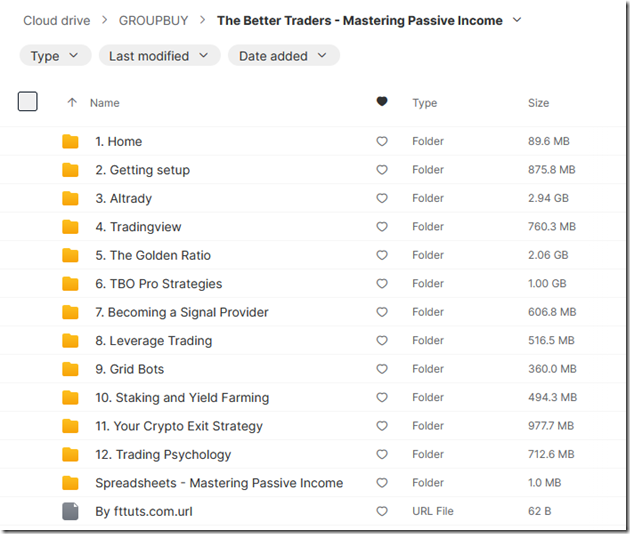This screenshot has height=534, width=630.
Task: Click the sort arrow beside Name header
Action: pyautogui.click(x=72, y=102)
